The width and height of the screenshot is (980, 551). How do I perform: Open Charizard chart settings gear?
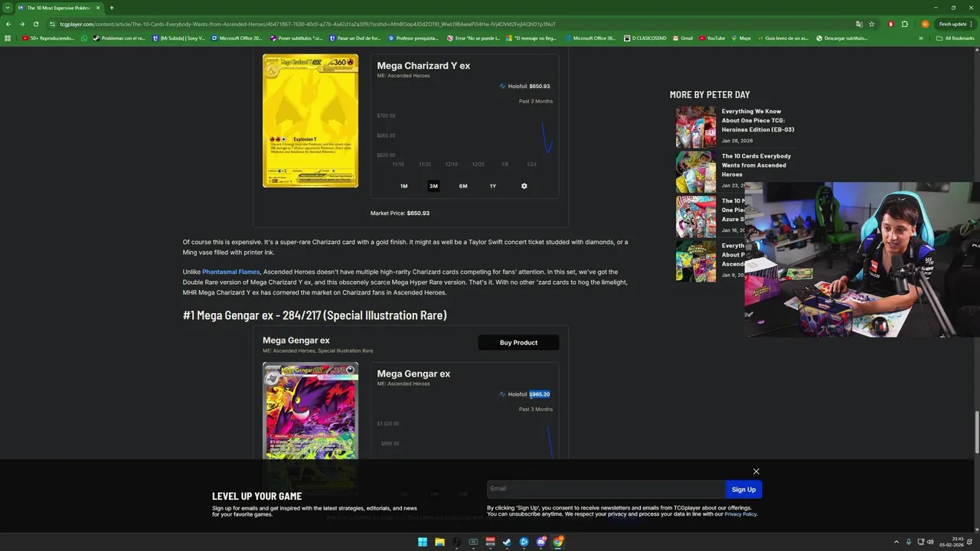(x=524, y=186)
